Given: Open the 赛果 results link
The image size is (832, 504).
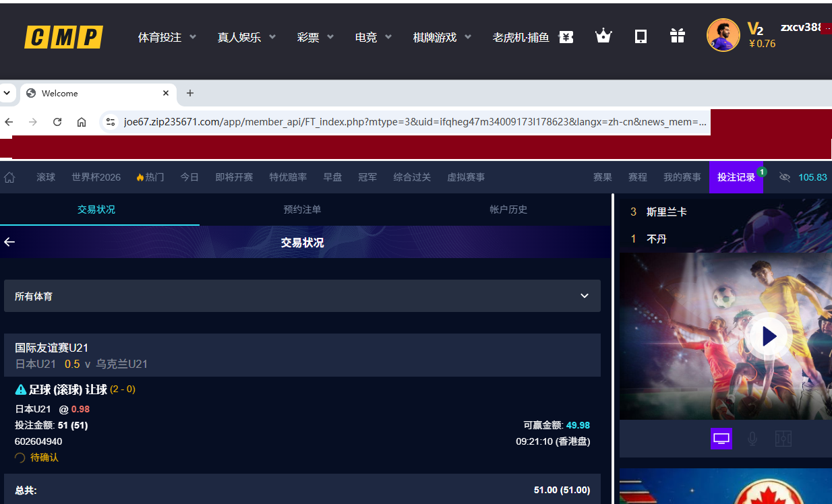Looking at the screenshot, I should tap(603, 177).
